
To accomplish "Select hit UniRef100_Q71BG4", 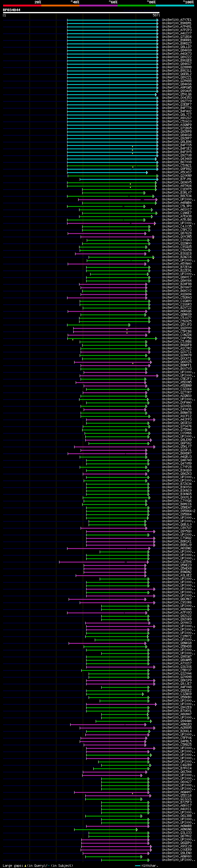I will (176, 37).
